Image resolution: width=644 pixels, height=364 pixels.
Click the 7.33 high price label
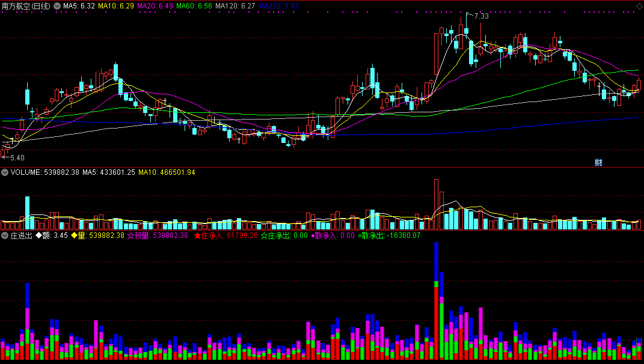coord(482,16)
